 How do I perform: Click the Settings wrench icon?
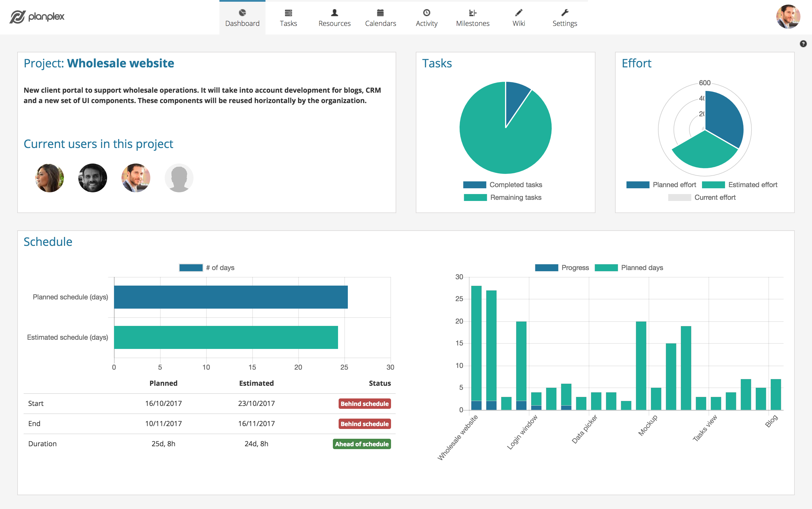point(565,13)
